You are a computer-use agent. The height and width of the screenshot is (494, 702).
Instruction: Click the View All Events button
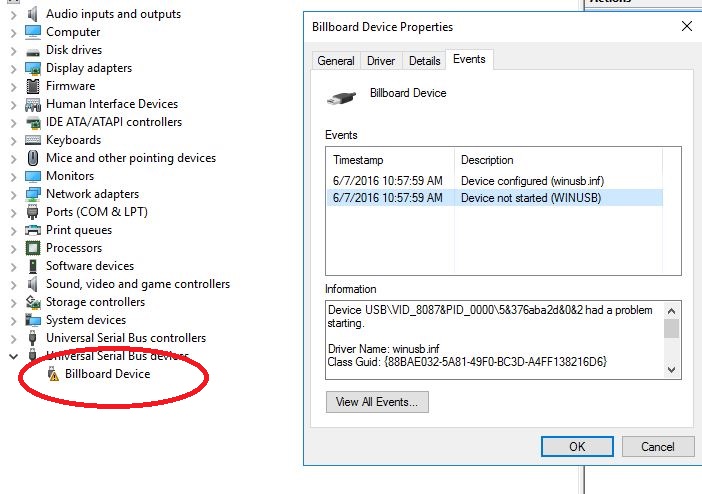[378, 402]
